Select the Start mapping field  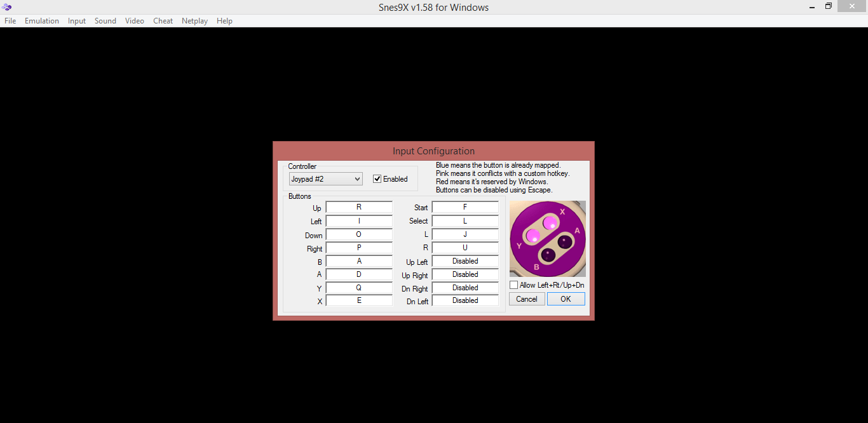pyautogui.click(x=465, y=207)
